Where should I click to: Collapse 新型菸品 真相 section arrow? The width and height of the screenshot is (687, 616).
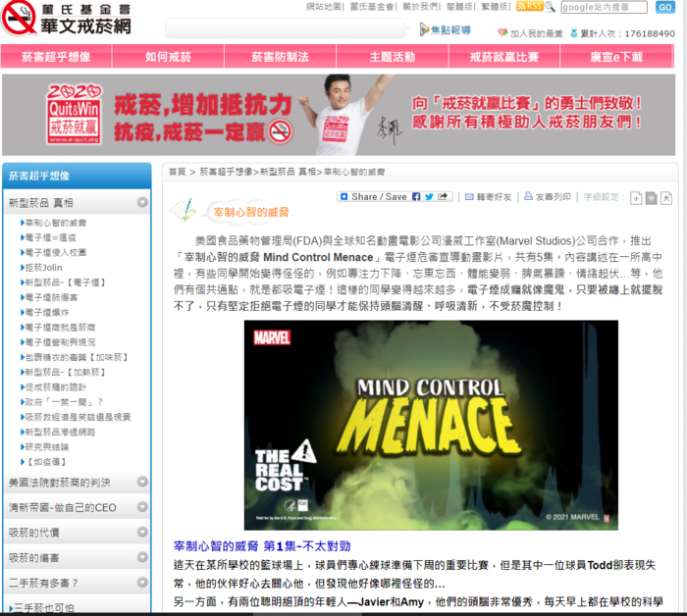coord(142,202)
